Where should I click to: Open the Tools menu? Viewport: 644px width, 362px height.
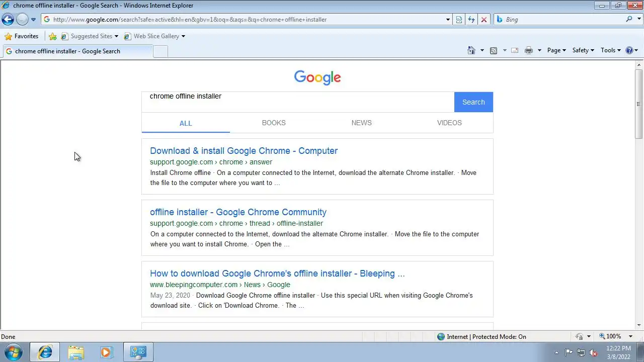611,50
